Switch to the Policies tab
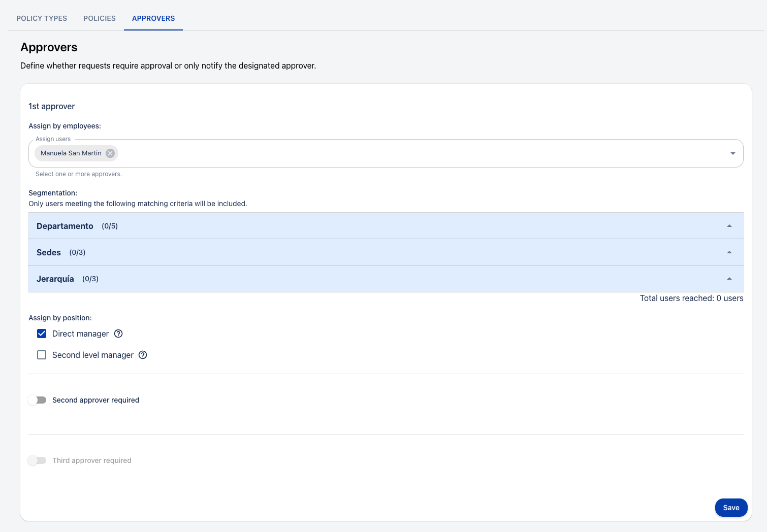The height and width of the screenshot is (532, 767). (100, 18)
